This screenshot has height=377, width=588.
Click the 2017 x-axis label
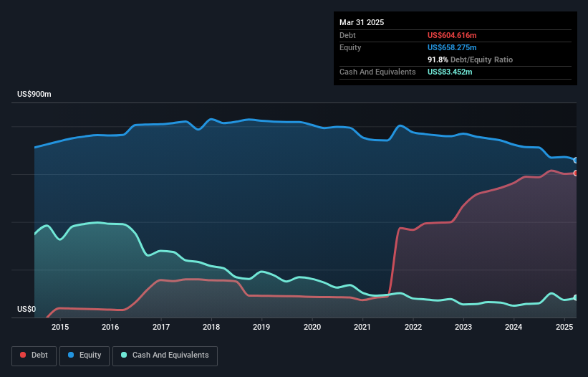[x=161, y=327]
